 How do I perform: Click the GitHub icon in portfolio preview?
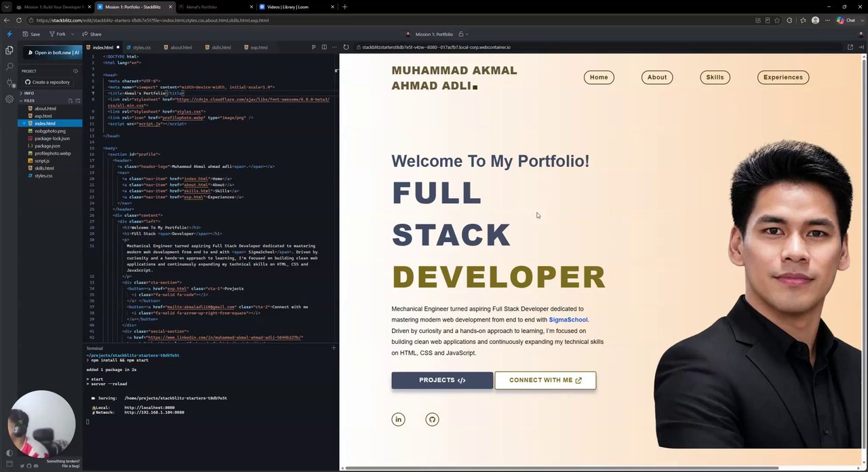[432, 419]
